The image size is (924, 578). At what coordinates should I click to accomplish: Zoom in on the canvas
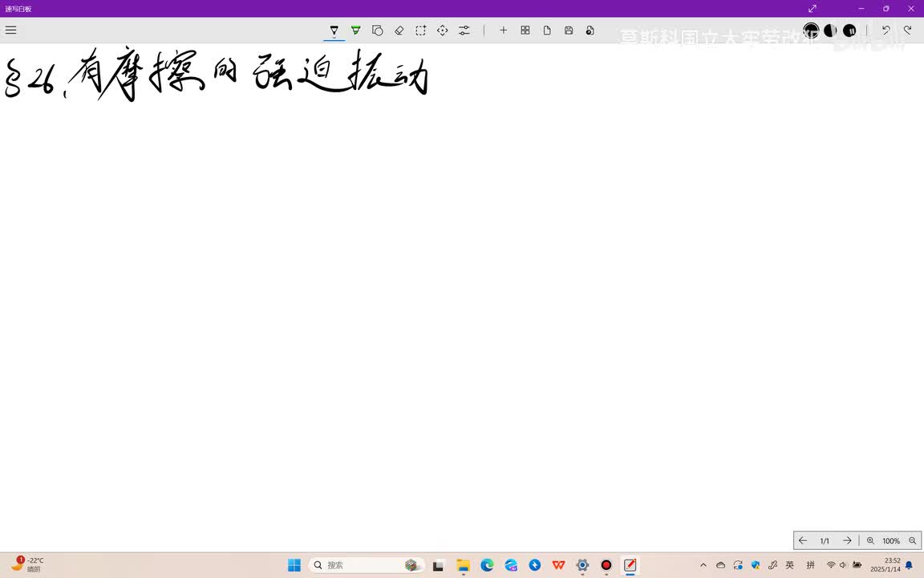[x=870, y=540]
